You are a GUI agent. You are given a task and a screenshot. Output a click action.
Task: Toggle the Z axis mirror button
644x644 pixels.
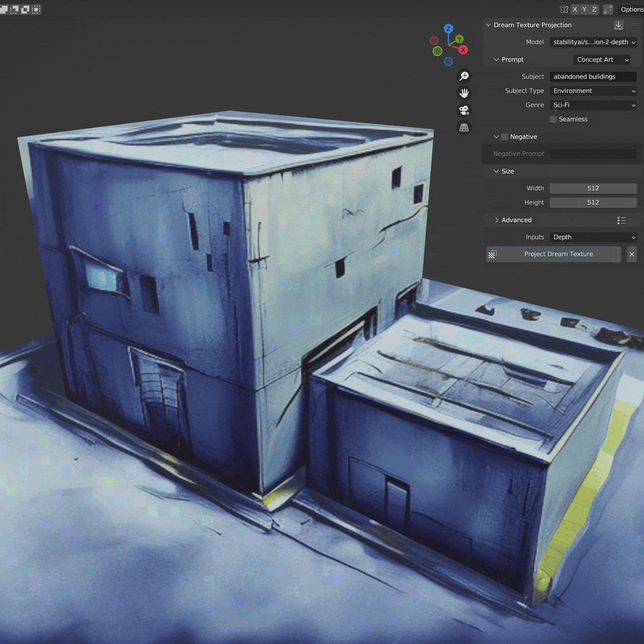point(594,9)
